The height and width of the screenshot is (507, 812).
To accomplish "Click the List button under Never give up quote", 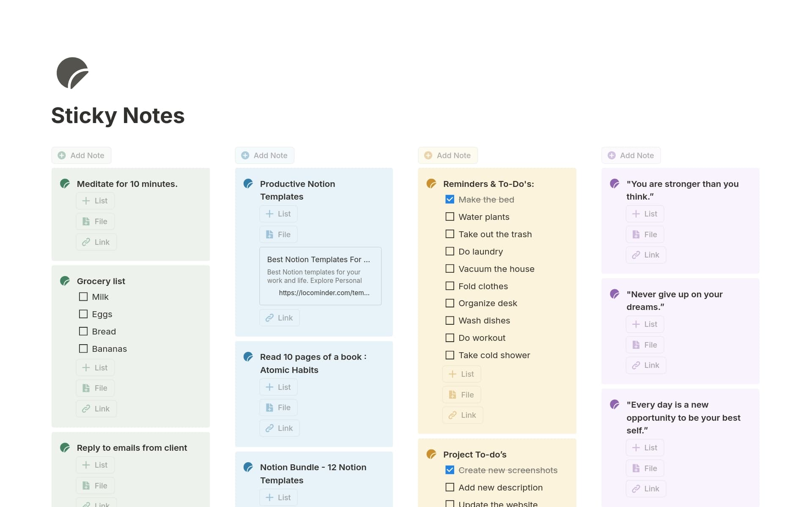I will [x=645, y=324].
